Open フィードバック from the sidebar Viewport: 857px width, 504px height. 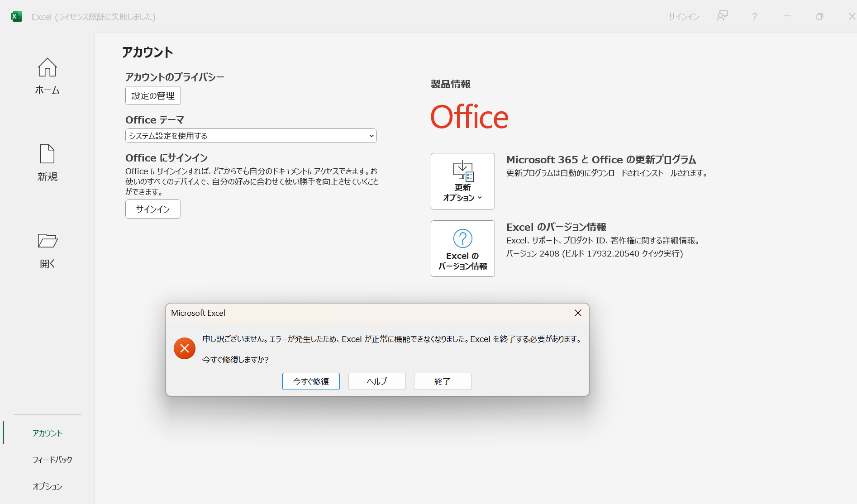click(52, 459)
